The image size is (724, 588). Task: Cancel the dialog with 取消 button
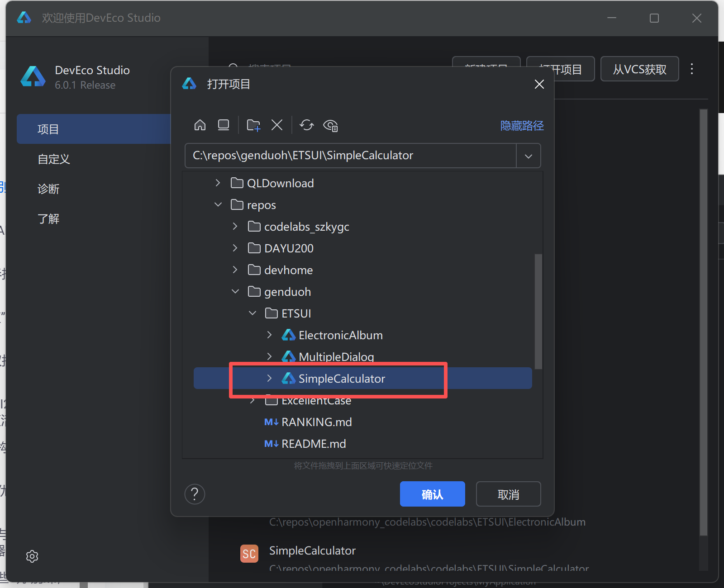(508, 494)
